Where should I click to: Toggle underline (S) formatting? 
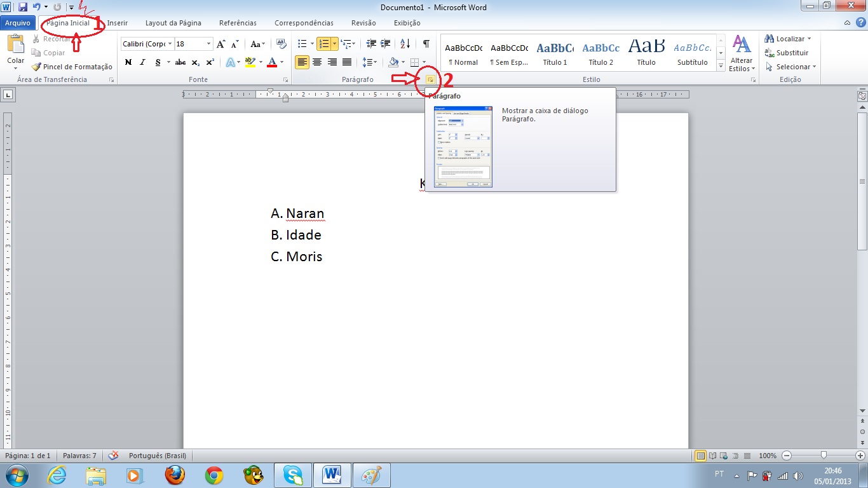click(158, 62)
